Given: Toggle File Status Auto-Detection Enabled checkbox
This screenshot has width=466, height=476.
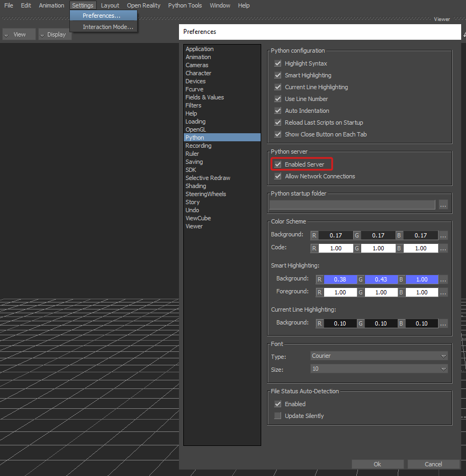Looking at the screenshot, I should point(278,404).
